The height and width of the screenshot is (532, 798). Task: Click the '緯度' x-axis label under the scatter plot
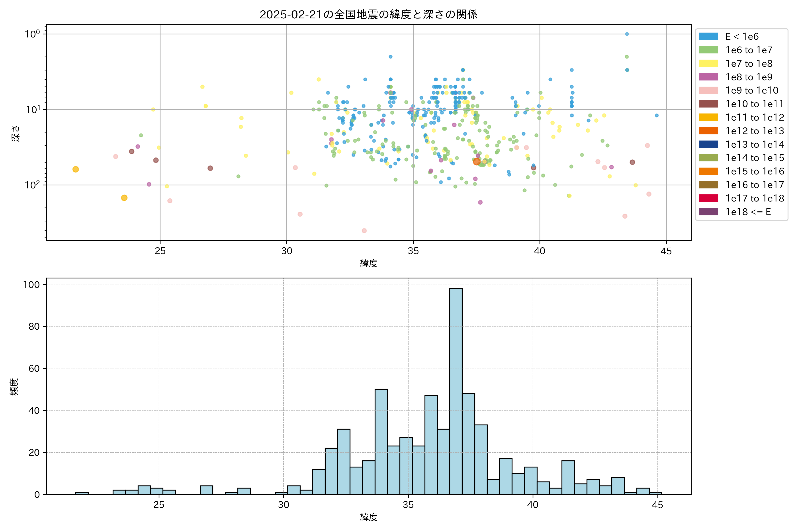pyautogui.click(x=368, y=263)
